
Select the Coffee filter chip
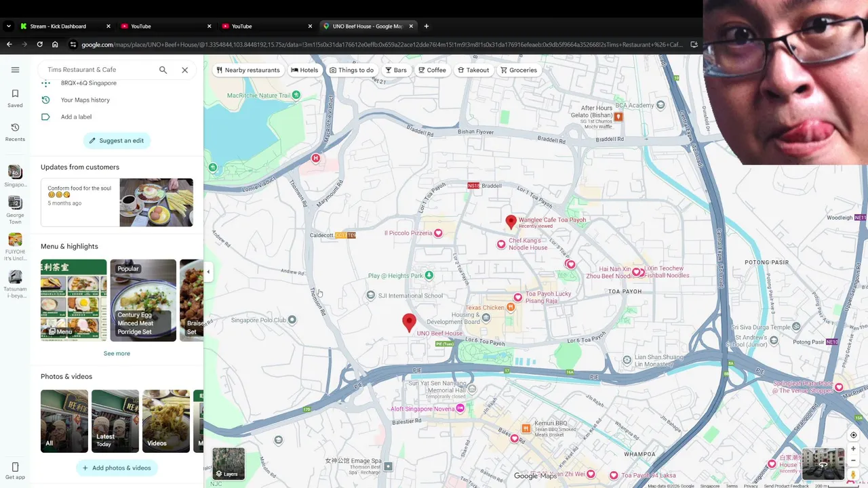(x=432, y=70)
